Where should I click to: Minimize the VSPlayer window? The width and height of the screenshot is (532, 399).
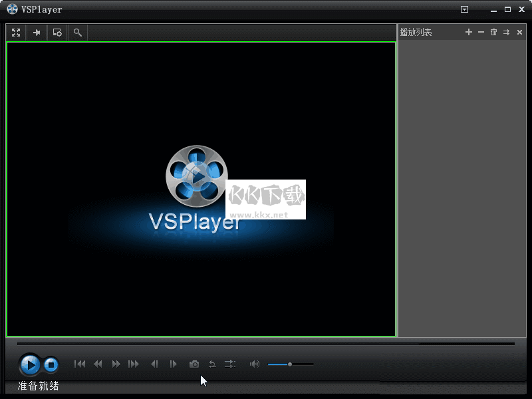(x=493, y=10)
